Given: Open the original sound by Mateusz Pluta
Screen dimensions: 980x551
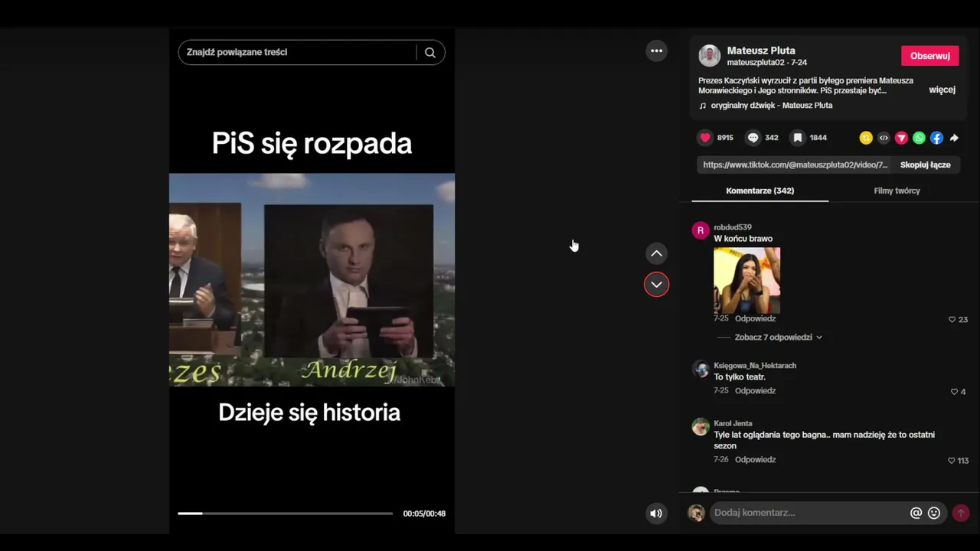Looking at the screenshot, I should 766,106.
